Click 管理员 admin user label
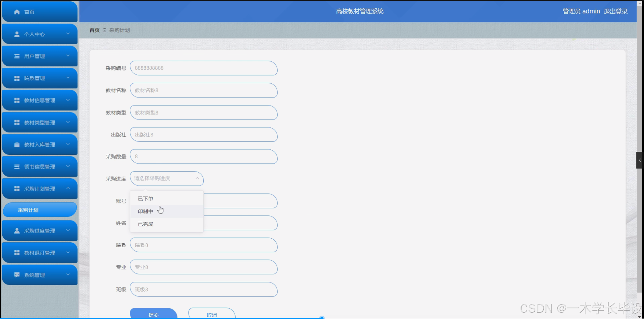 coord(581,11)
